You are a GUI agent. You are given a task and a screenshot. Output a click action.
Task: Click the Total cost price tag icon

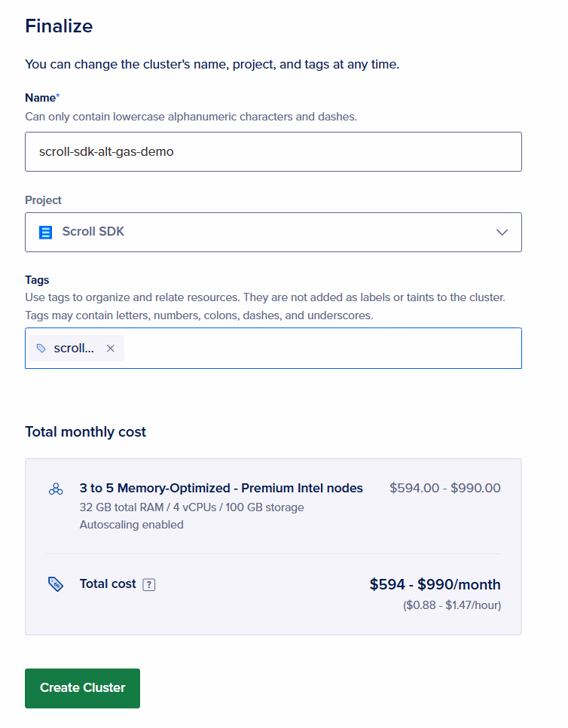click(x=56, y=584)
